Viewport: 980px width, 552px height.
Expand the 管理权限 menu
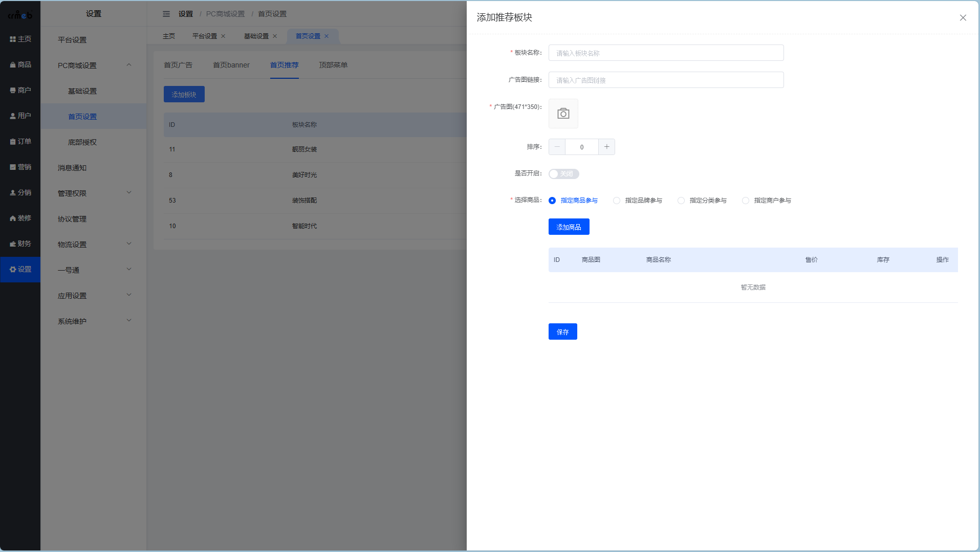click(94, 193)
